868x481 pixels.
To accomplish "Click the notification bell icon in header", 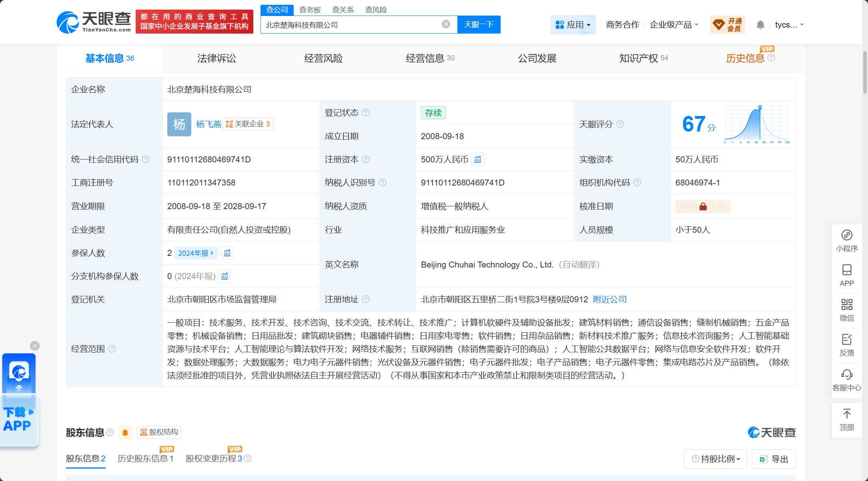I will (760, 25).
